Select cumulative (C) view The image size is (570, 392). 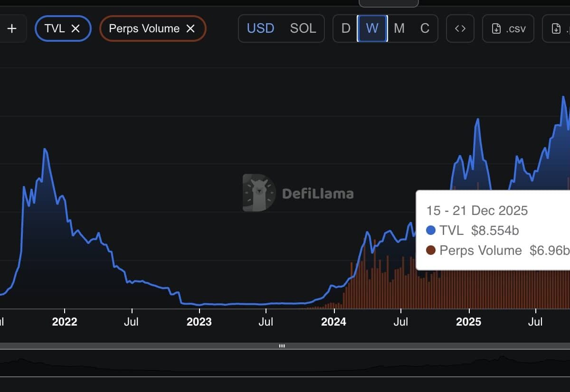click(x=425, y=28)
